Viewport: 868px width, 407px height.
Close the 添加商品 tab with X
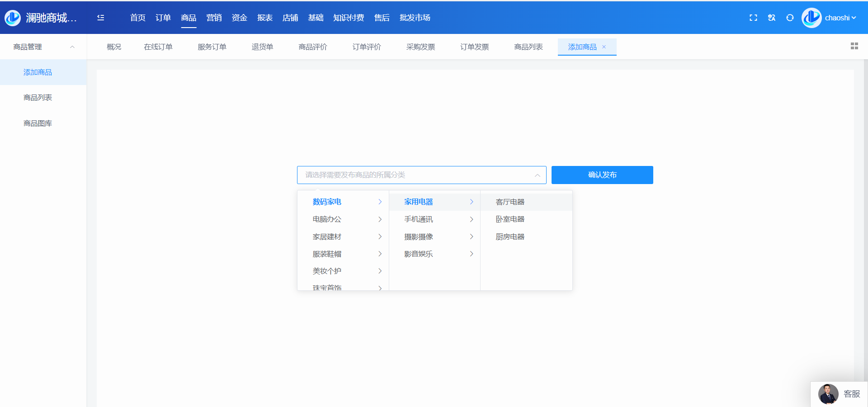(604, 47)
